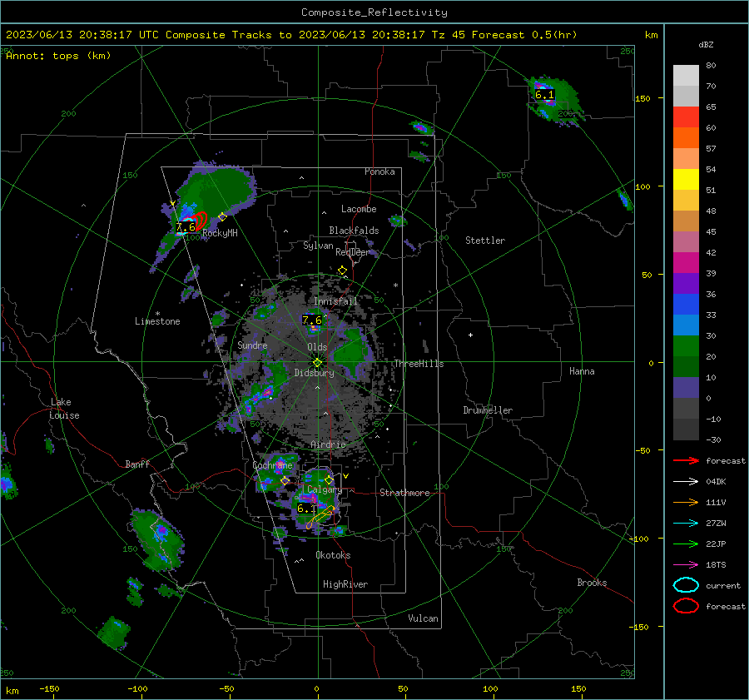Click the dBZ legend heading
This screenshot has height=700, width=749.
click(706, 45)
